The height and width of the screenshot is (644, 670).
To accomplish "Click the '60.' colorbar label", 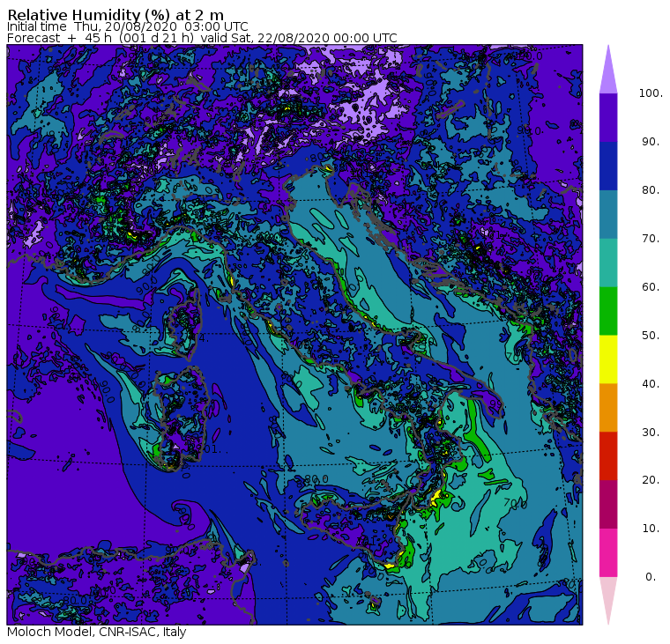I will [651, 287].
